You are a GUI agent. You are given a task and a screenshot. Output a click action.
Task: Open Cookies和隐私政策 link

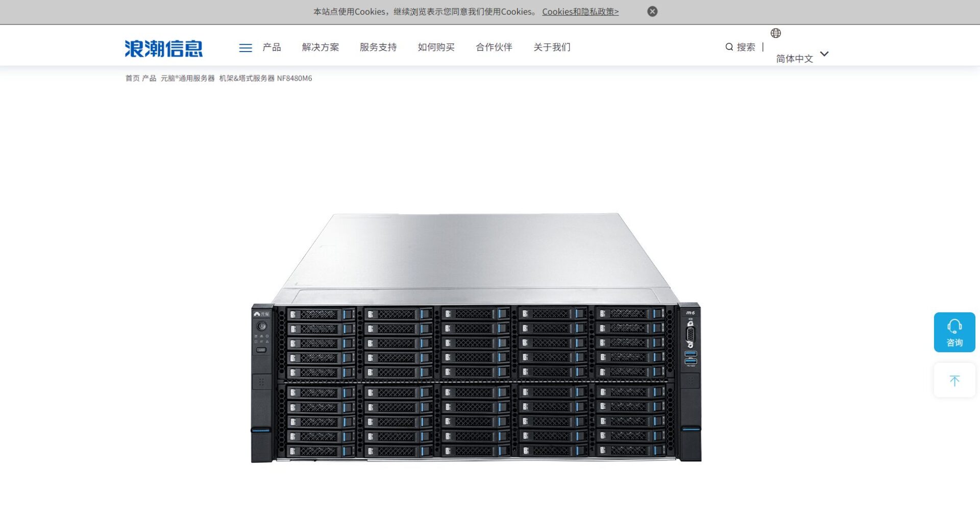[580, 12]
